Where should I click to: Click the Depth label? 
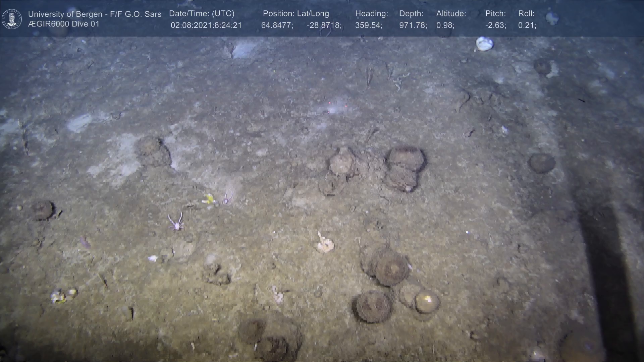[x=411, y=14]
